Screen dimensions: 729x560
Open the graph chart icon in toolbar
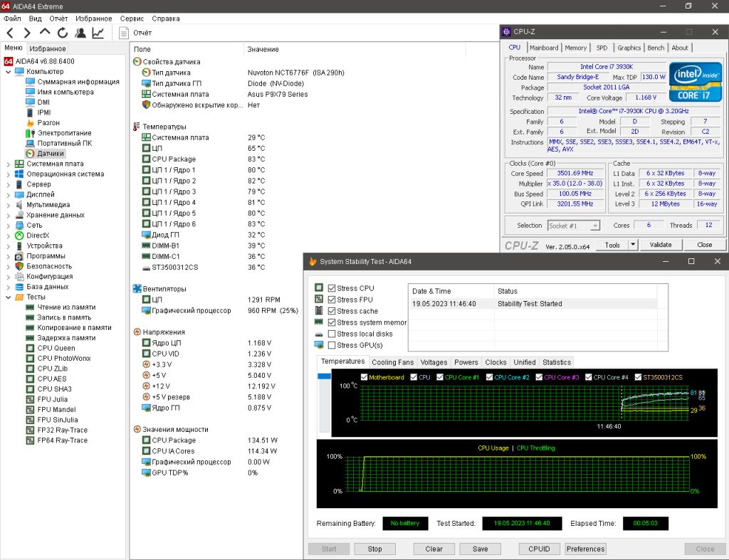98,33
